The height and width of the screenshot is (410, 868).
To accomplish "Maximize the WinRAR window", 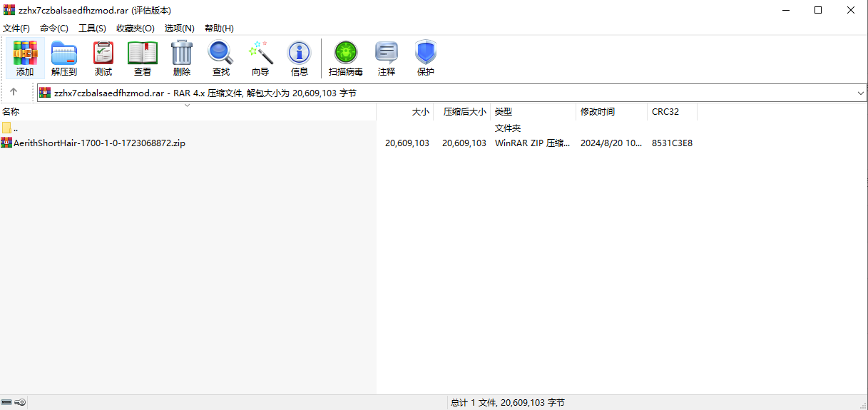I will coord(818,10).
